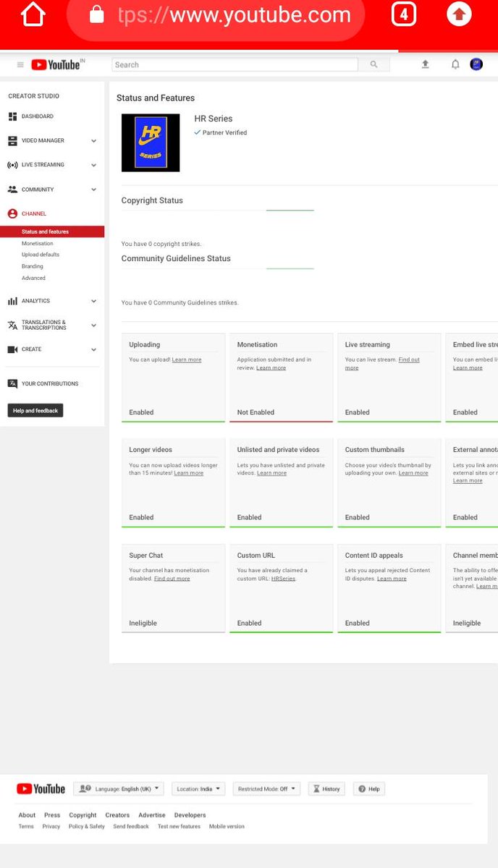Open Advanced under Channel

pos(33,278)
